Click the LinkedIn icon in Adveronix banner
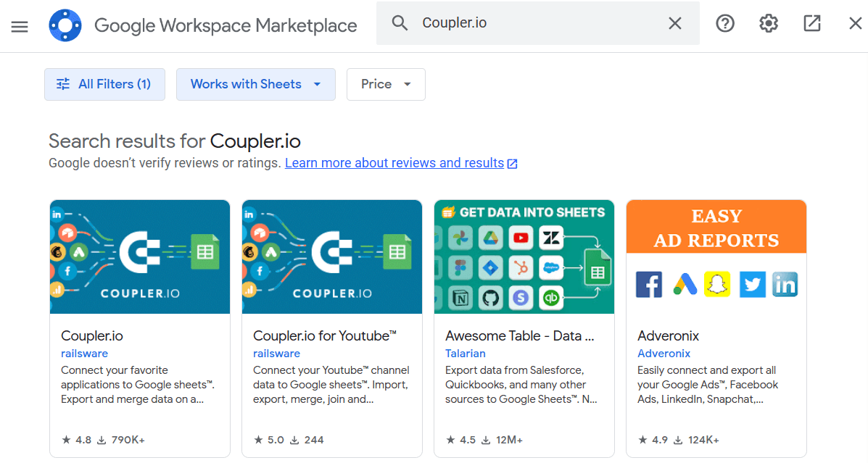The image size is (868, 463). (785, 284)
